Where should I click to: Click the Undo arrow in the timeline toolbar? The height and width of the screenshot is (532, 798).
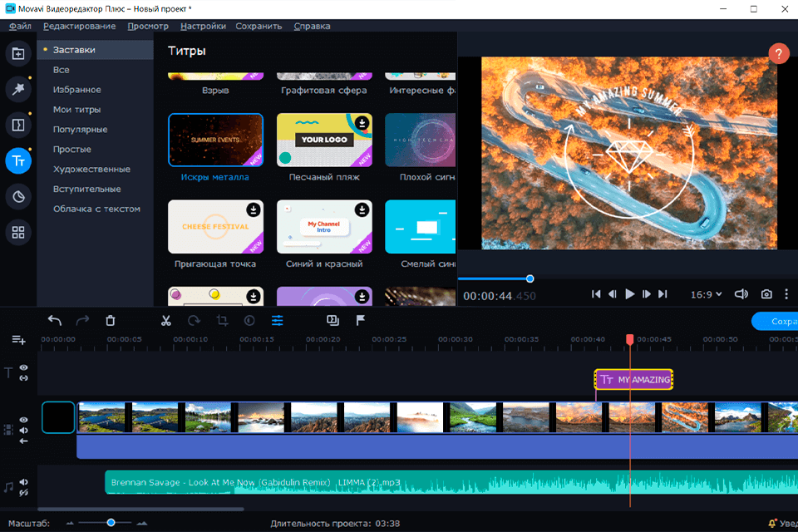pyautogui.click(x=55, y=320)
